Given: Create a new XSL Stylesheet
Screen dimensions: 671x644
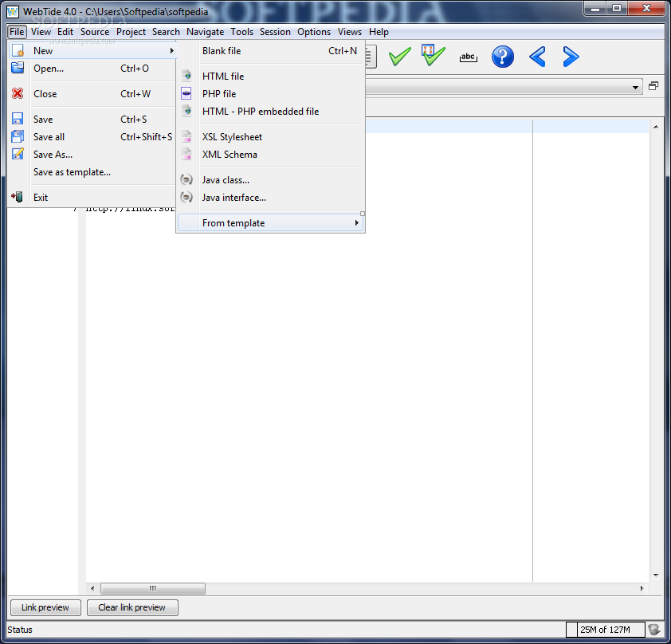Looking at the screenshot, I should click(x=270, y=136).
